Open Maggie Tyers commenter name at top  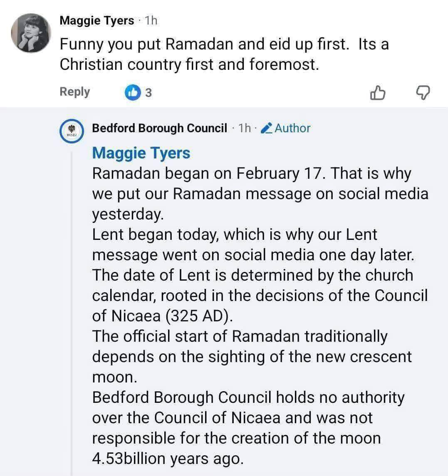tap(97, 20)
